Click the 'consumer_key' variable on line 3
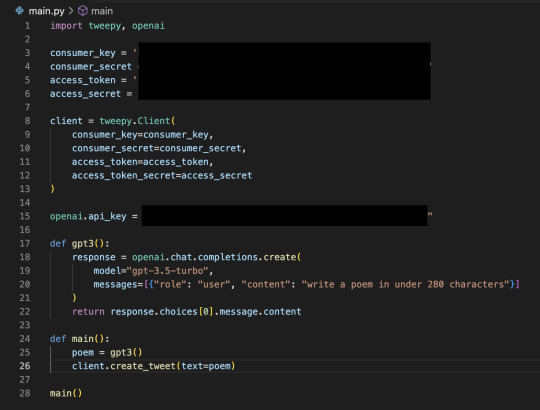The height and width of the screenshot is (410, 540). 83,53
